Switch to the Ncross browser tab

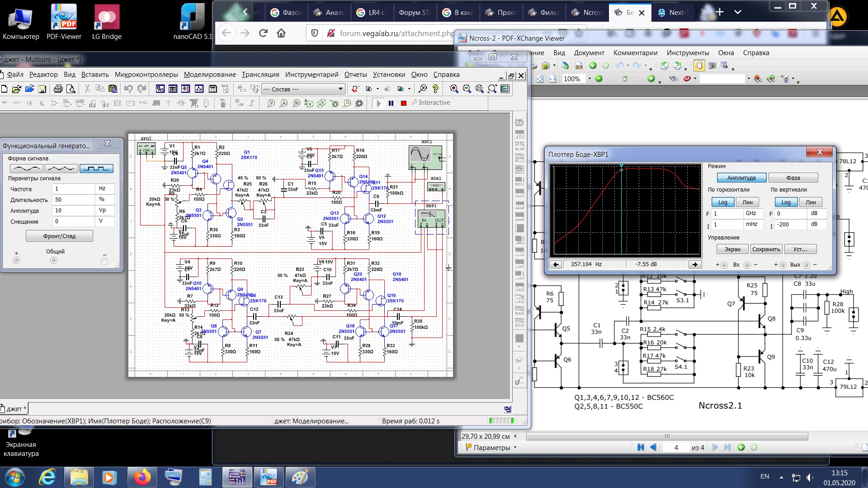click(588, 13)
